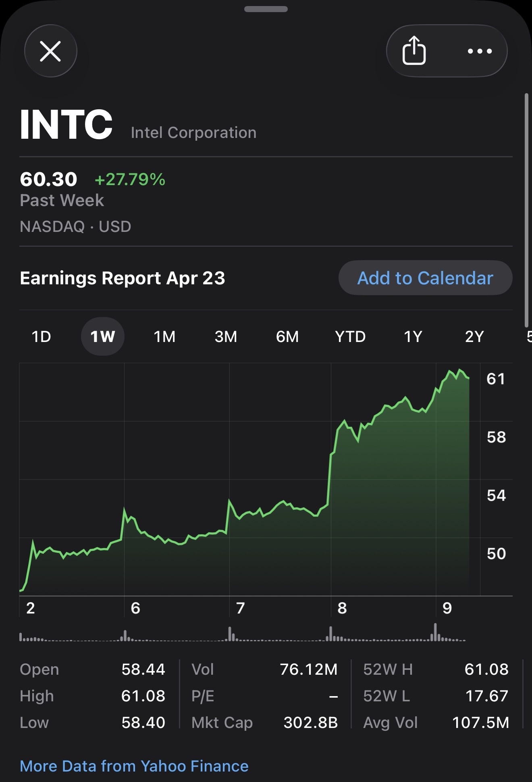The width and height of the screenshot is (532, 782).
Task: Switch chart to 3M range
Action: point(226,336)
